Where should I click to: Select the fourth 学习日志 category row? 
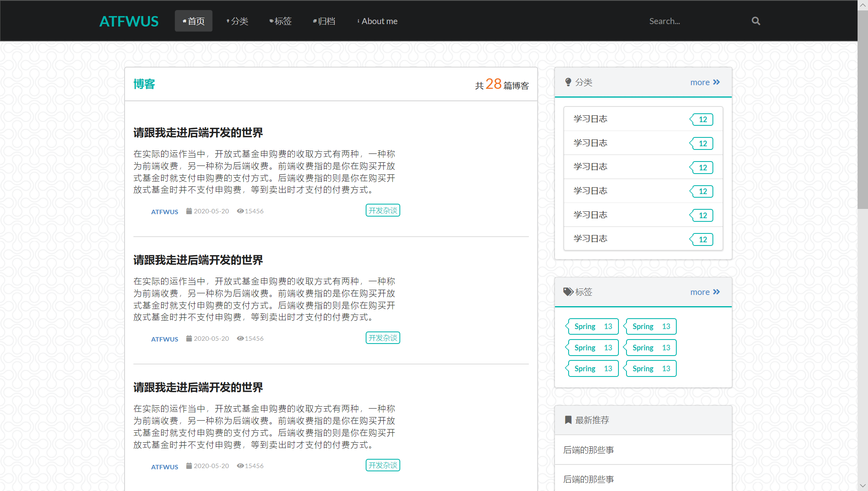coord(643,191)
